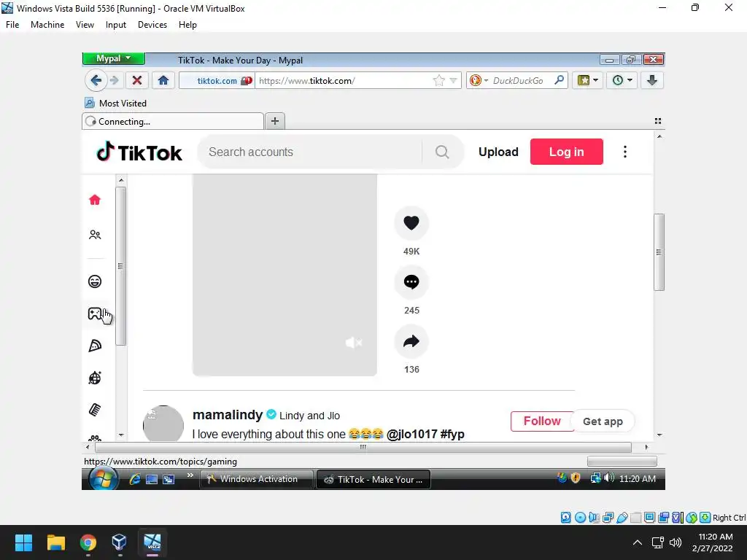Click the sidebar vertical scrollbar thumb
Screen dimensions: 747x560
coord(120,266)
